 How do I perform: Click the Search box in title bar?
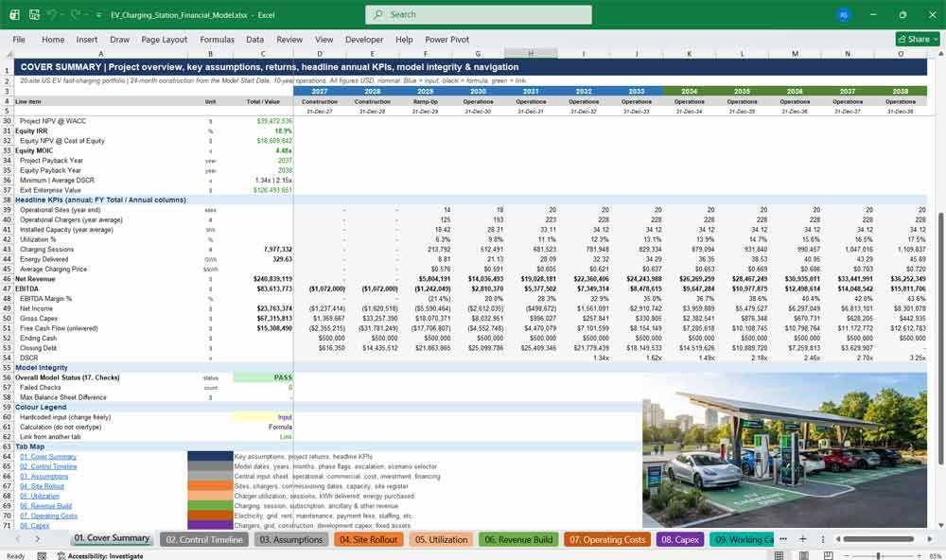coord(479,14)
